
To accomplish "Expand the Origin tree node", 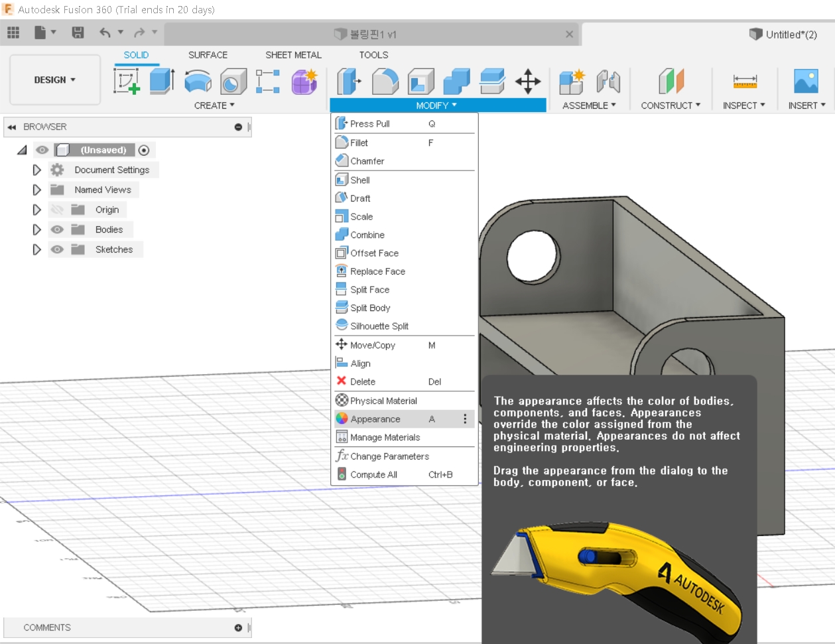I will [x=36, y=210].
